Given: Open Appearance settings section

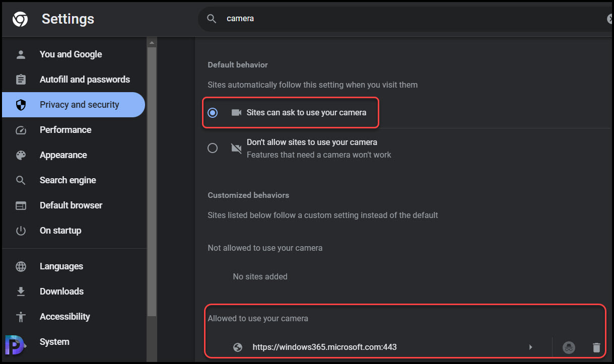Looking at the screenshot, I should point(74,155).
